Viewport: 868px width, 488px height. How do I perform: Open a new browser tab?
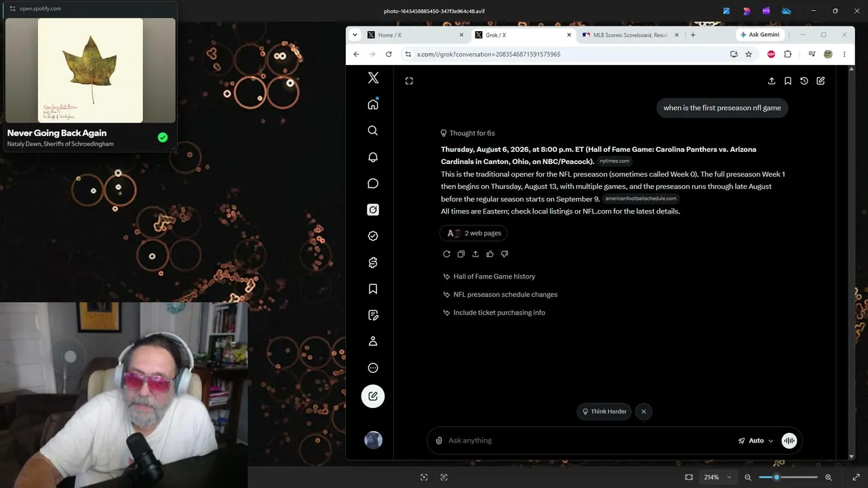pos(692,35)
